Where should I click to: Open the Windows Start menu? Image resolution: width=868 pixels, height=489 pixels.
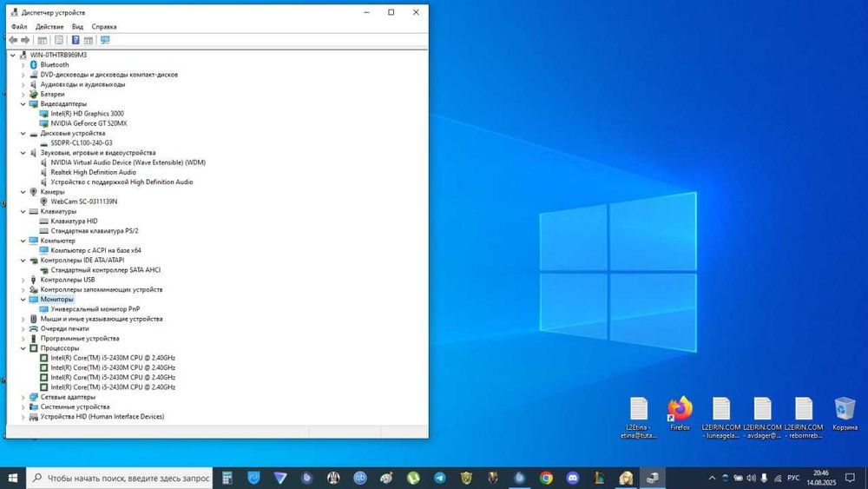[x=13, y=478]
